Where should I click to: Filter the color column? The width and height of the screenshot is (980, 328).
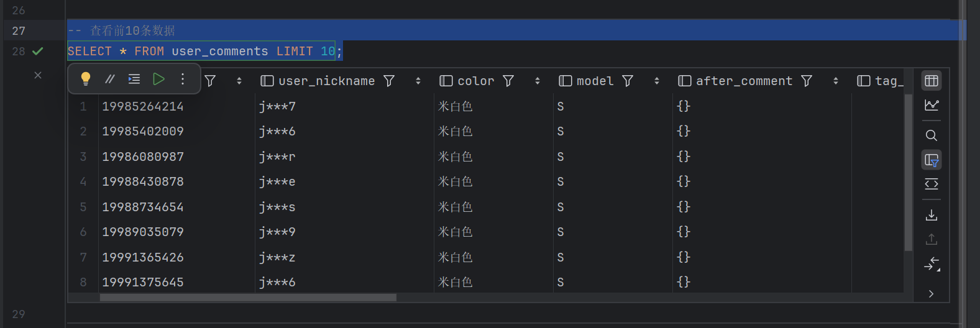tap(508, 81)
